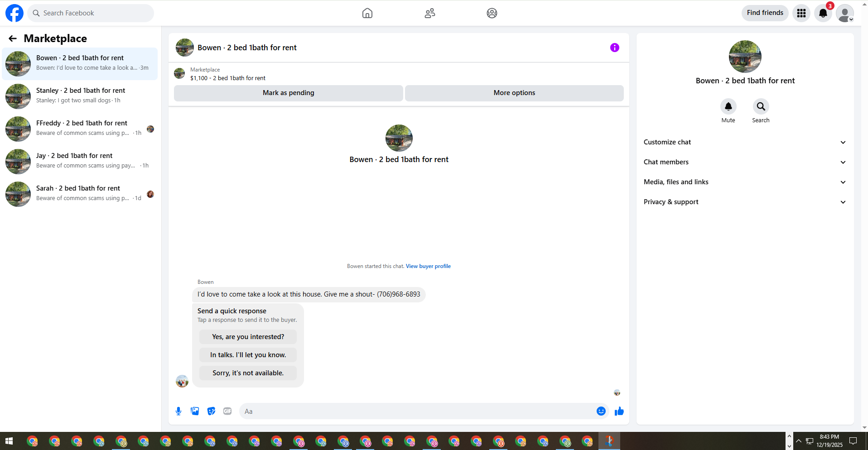The height and width of the screenshot is (450, 868).
Task: Open Windows notification center icon
Action: (853, 441)
